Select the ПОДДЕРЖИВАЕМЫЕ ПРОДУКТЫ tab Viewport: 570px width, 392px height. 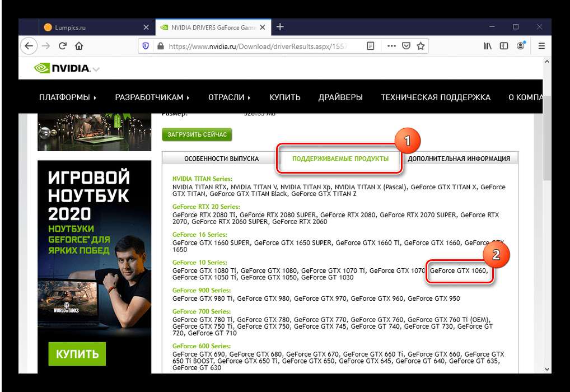340,158
